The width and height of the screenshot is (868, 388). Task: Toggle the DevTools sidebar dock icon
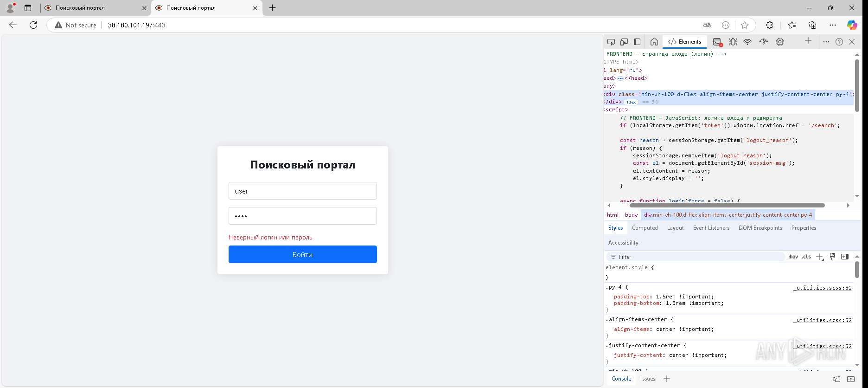[x=637, y=42]
